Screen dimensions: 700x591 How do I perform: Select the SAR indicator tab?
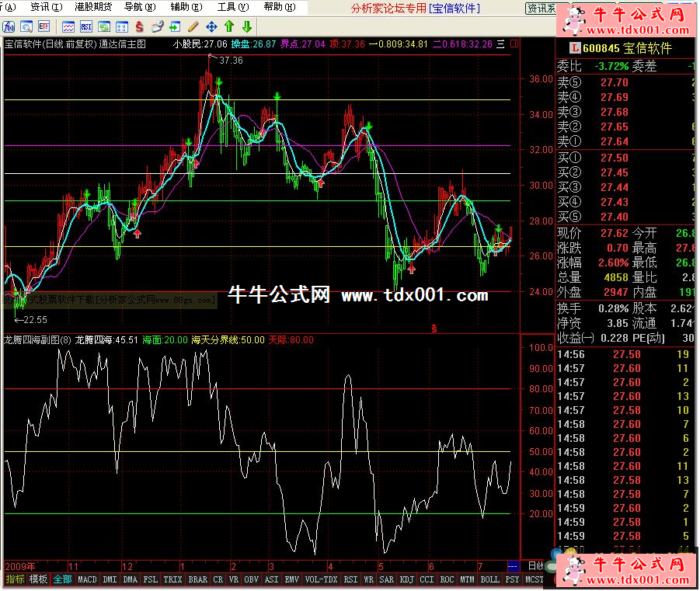(386, 579)
